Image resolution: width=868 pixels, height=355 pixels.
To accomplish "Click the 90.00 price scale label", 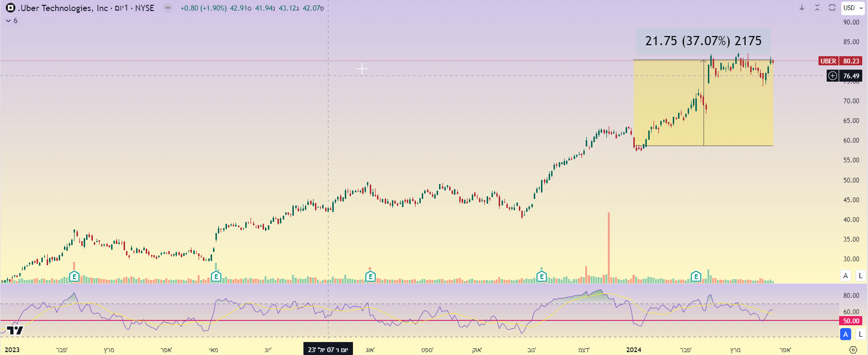I will point(851,22).
